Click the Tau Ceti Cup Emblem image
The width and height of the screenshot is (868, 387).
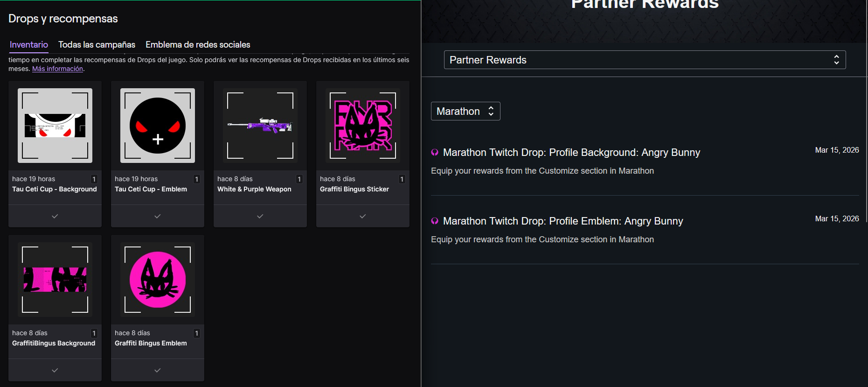pos(158,126)
